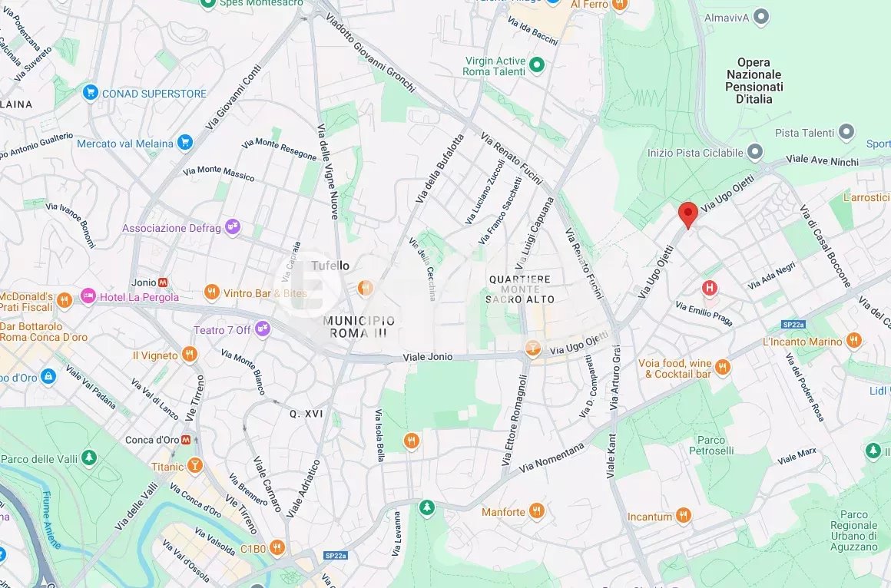Click the Vintro Bar & Bites restaurant icon
Viewport: 891px width, 588px height.
[211, 292]
